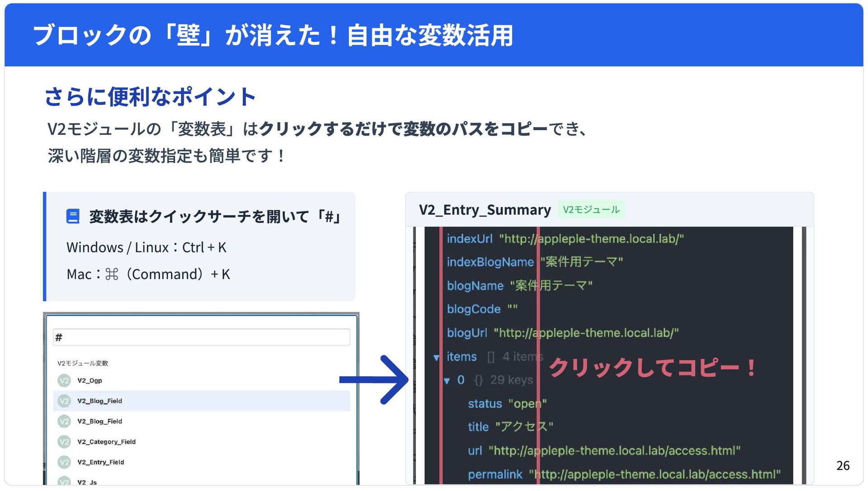This screenshot has height=491, width=868.
Task: Click V2 icon beside V2_Category_Field
Action: coord(64,442)
